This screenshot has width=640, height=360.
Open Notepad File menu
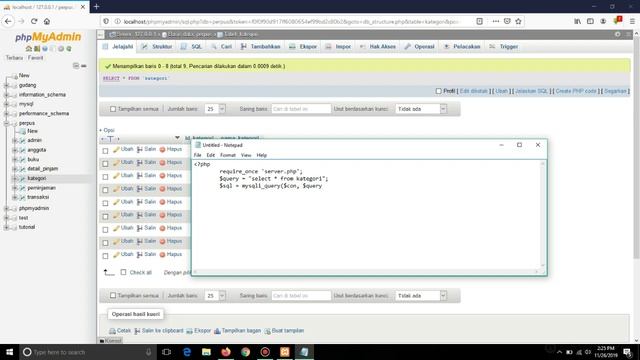(198, 155)
